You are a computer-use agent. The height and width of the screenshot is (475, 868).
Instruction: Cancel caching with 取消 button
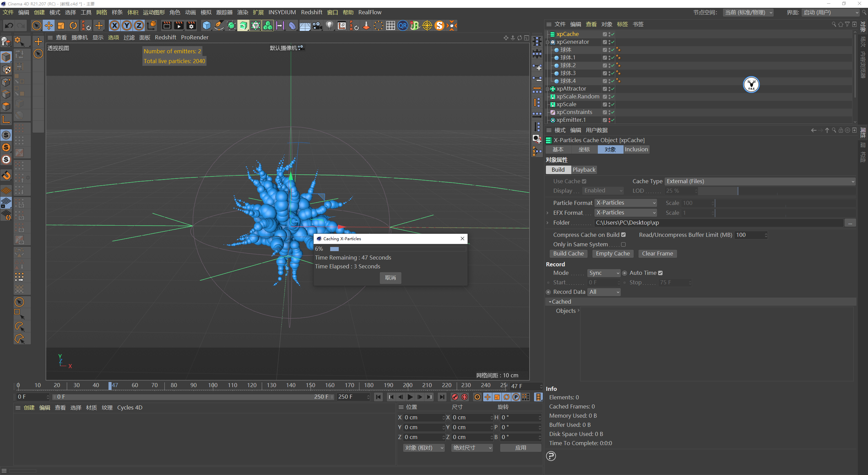pos(390,278)
